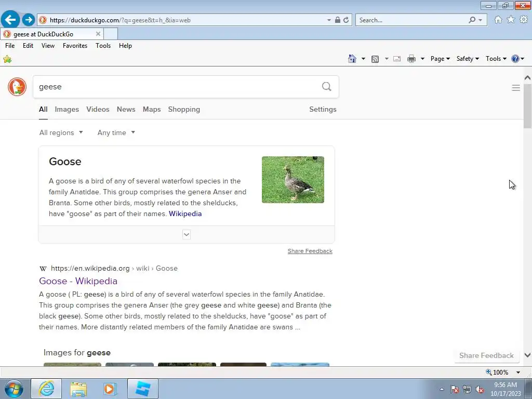Click the DuckDuckGo logo

tap(17, 87)
